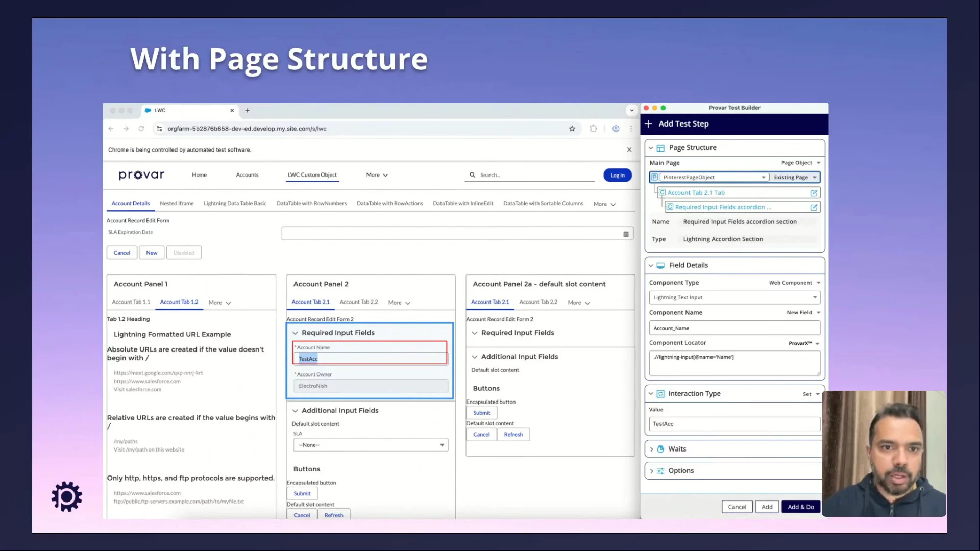980x551 pixels.
Task: Click the Chrome profile avatar icon
Action: click(x=616, y=129)
